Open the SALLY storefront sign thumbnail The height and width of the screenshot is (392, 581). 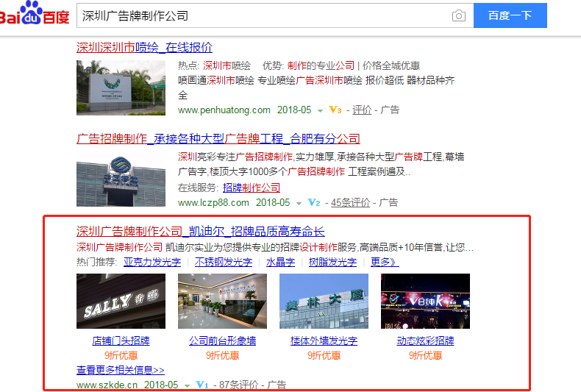point(121,302)
